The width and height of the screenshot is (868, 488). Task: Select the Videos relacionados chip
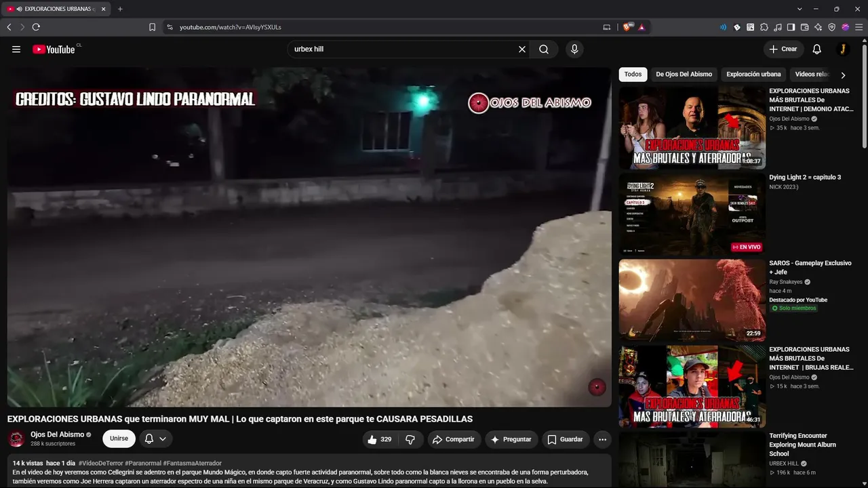point(812,75)
